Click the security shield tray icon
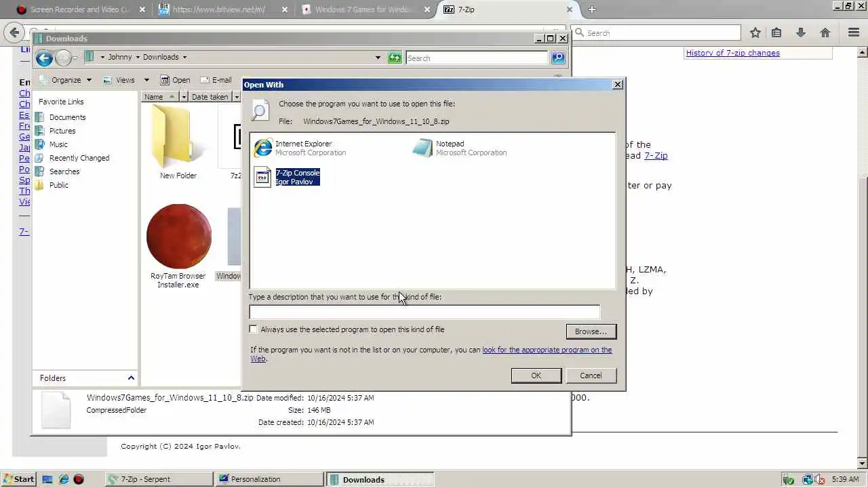This screenshot has height=488, width=868. [789, 479]
